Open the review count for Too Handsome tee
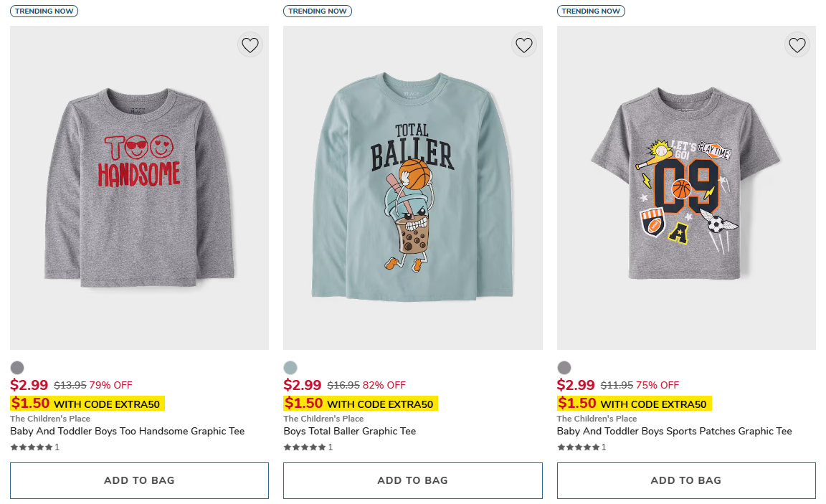Viewport: 826px width, 504px height. [57, 447]
